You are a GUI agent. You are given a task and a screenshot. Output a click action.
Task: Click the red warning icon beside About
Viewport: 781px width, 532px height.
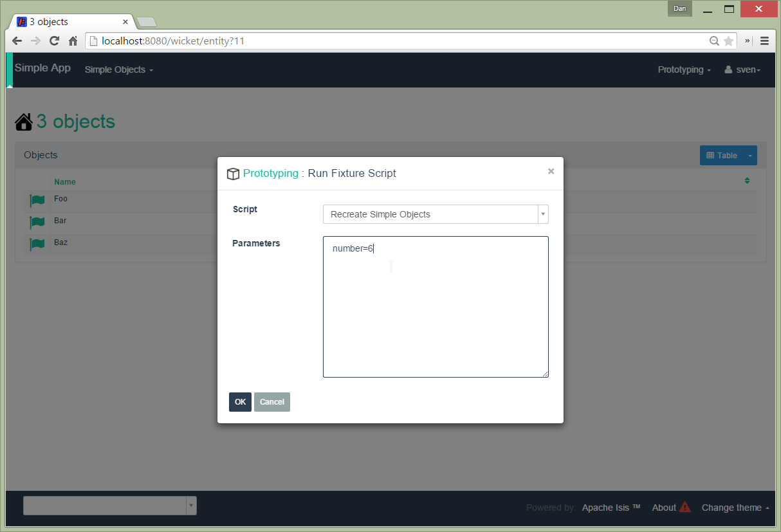685,507
